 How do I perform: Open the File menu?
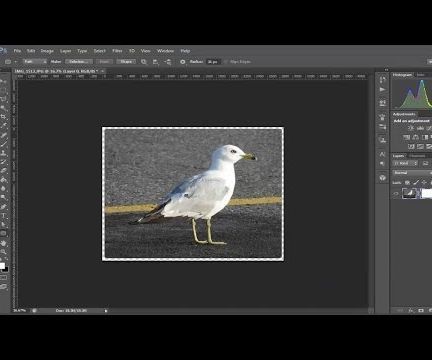click(x=17, y=51)
